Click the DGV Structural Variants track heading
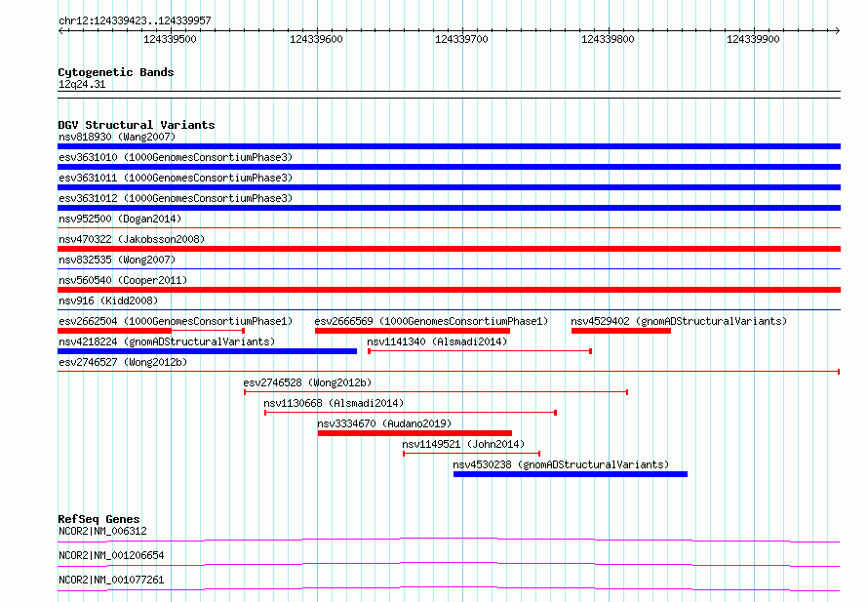The image size is (868, 602). tap(137, 125)
